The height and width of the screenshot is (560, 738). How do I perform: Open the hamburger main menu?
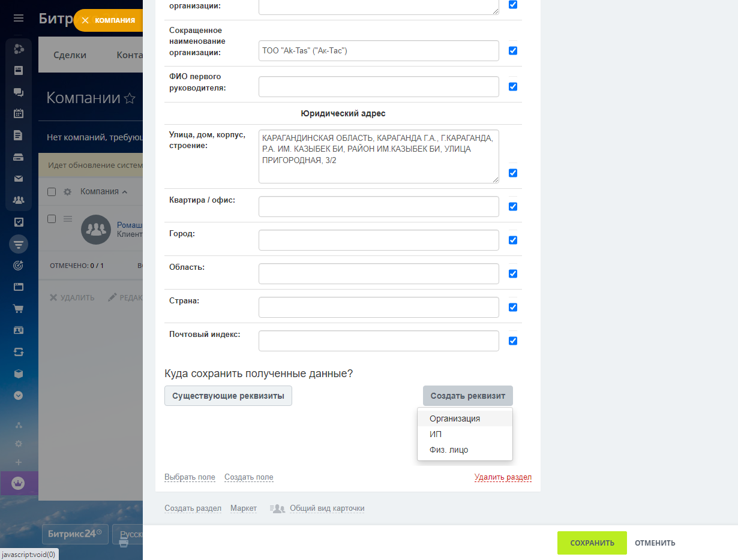(19, 18)
